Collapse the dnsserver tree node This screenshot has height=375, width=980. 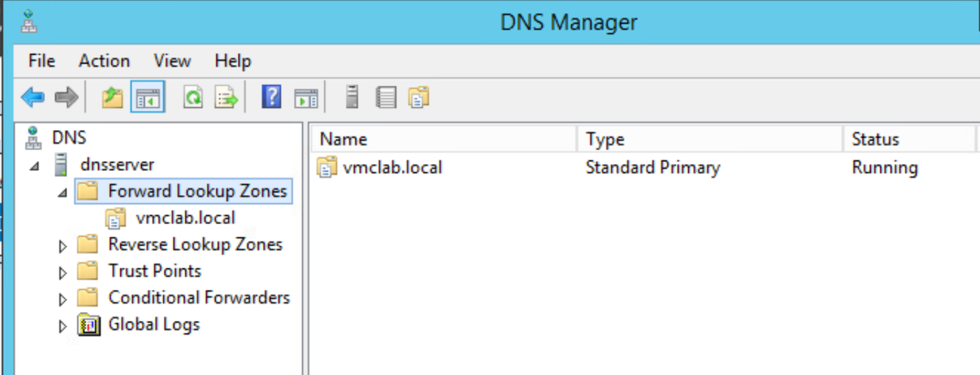(35, 166)
